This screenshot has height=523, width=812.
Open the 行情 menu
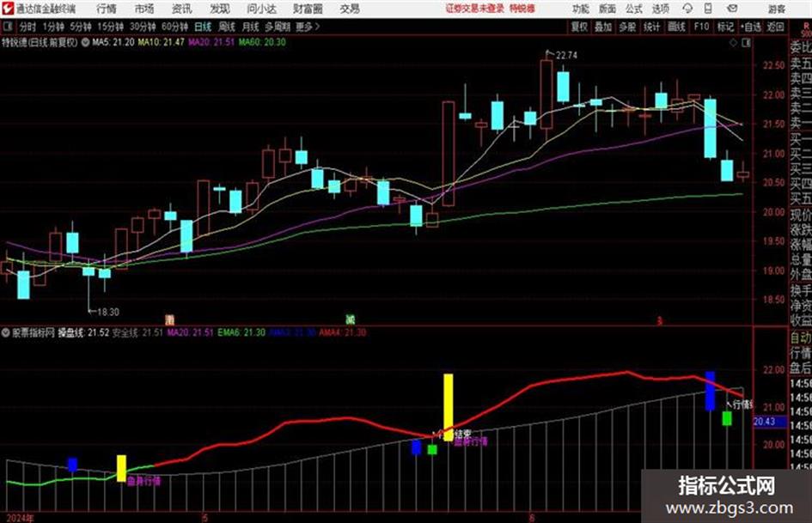click(107, 9)
